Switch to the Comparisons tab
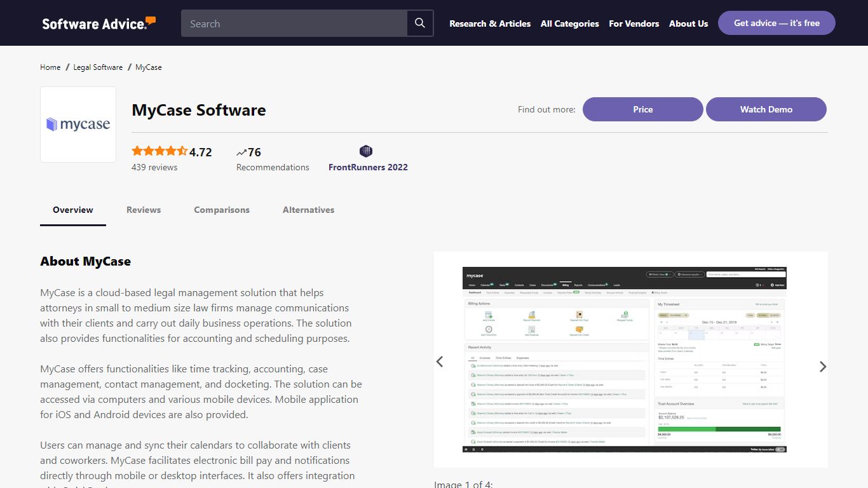 pyautogui.click(x=222, y=210)
